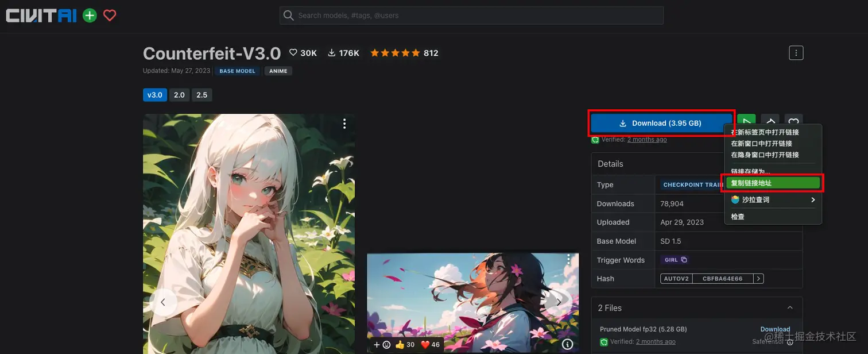This screenshot has height=354, width=868.
Task: Click the heart 46 reaction
Action: tap(431, 345)
